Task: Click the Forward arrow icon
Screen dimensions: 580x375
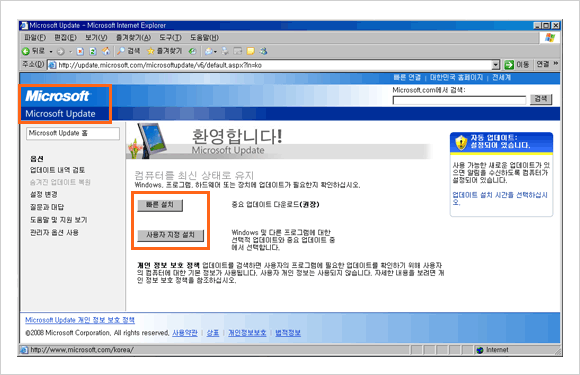Action: click(x=61, y=51)
